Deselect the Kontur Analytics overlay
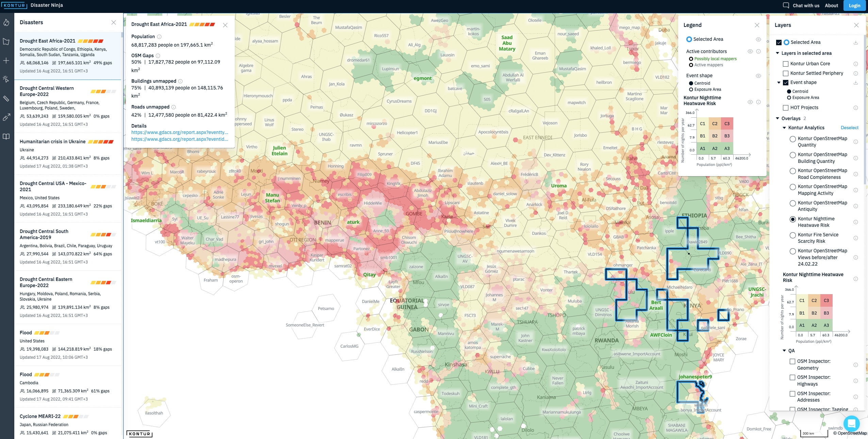 tap(849, 128)
